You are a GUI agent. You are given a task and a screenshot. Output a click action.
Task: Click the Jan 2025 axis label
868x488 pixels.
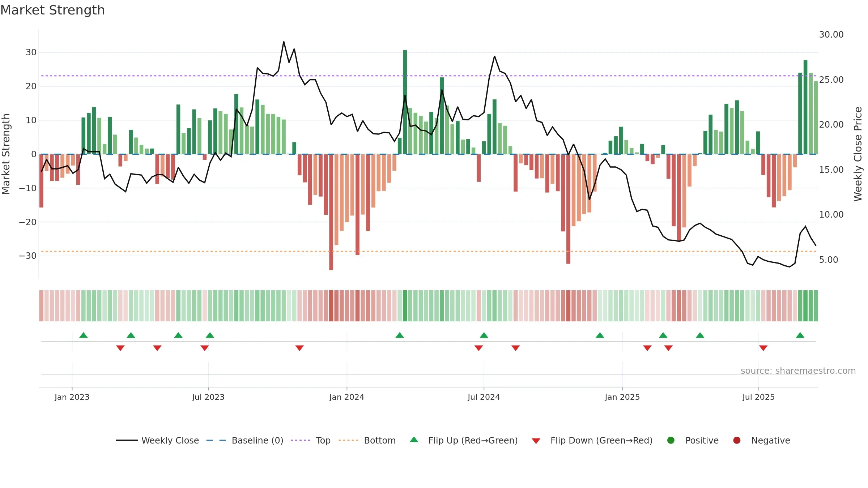point(622,397)
